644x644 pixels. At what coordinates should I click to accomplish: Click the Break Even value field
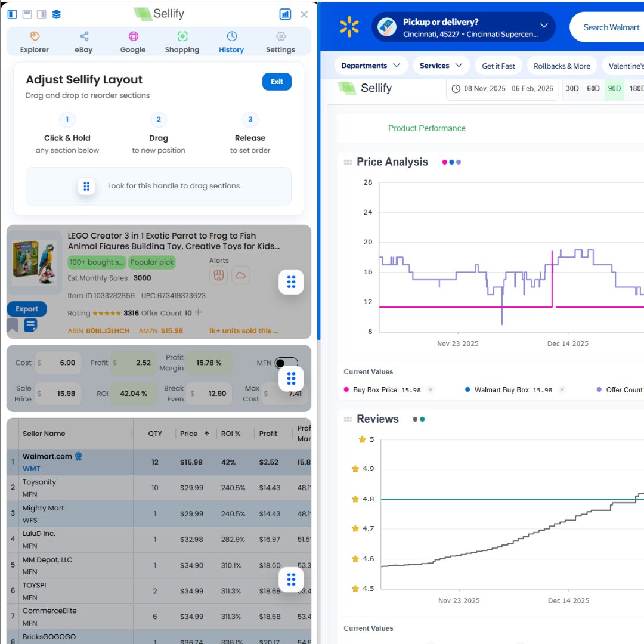(x=209, y=394)
